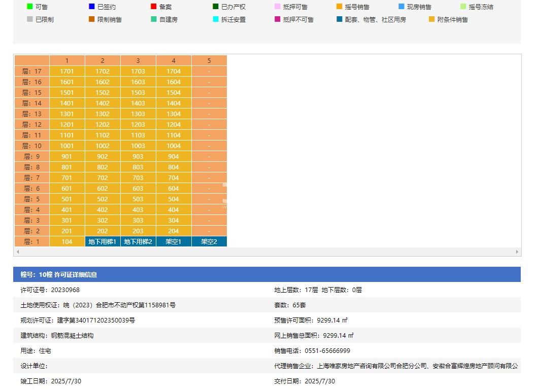Click the blue 已签约 legend swatch

[x=92, y=7]
